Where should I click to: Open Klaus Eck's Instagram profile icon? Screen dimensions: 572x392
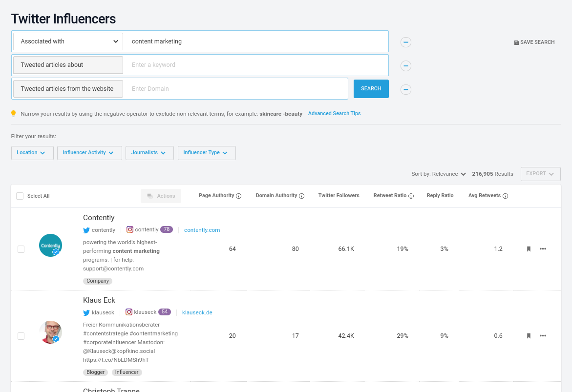(129, 312)
